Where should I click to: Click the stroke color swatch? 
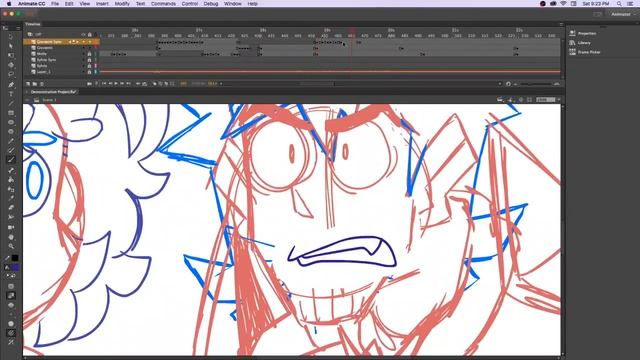15,258
